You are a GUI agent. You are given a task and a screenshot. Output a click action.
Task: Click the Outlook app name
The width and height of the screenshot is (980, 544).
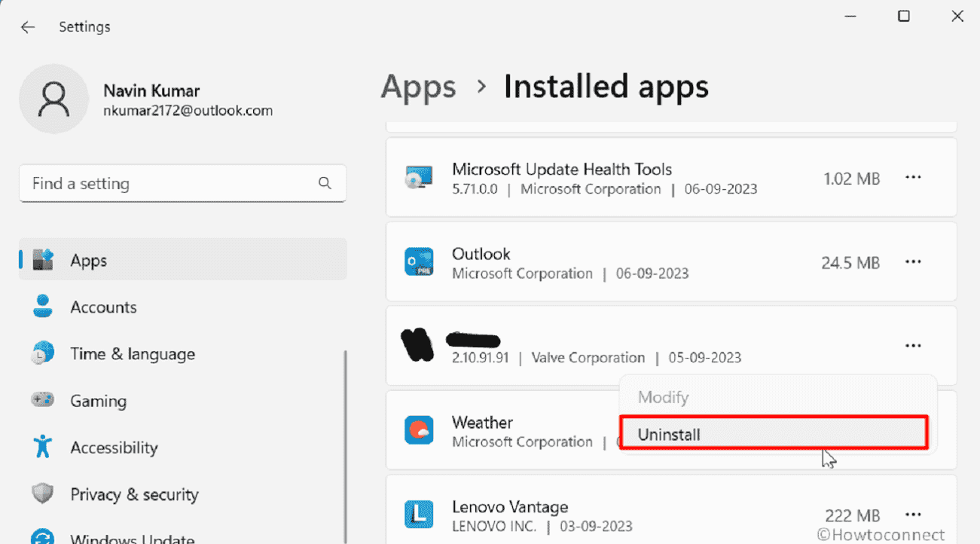pos(481,253)
